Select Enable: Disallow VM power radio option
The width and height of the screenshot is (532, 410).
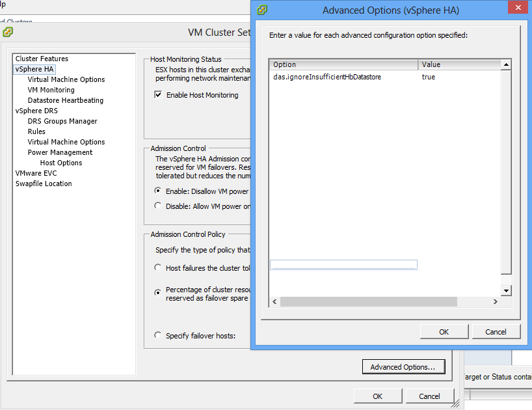[157, 191]
